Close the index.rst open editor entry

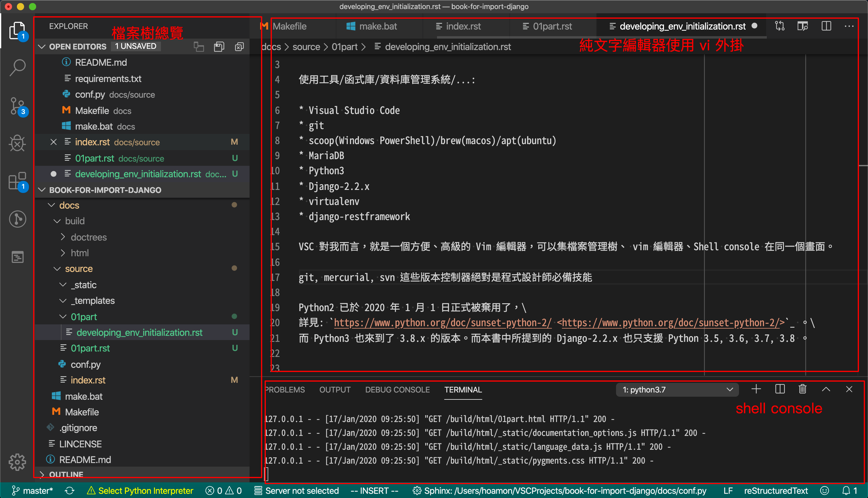pos(53,142)
